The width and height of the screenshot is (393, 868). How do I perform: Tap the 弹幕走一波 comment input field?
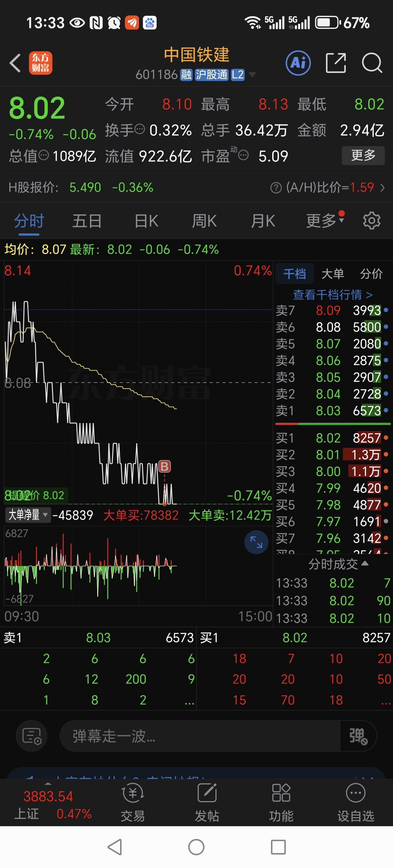[200, 736]
